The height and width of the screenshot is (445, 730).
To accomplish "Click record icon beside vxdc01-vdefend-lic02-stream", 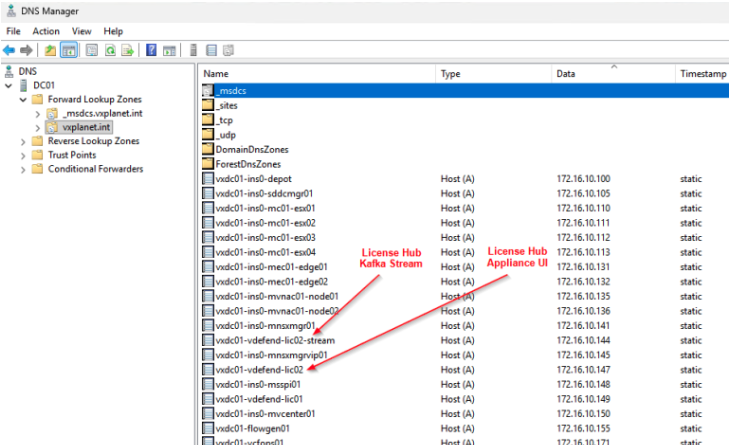I will 208,340.
